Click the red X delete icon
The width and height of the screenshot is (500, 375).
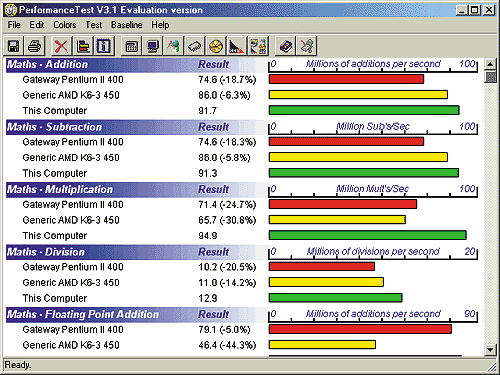pos(61,46)
